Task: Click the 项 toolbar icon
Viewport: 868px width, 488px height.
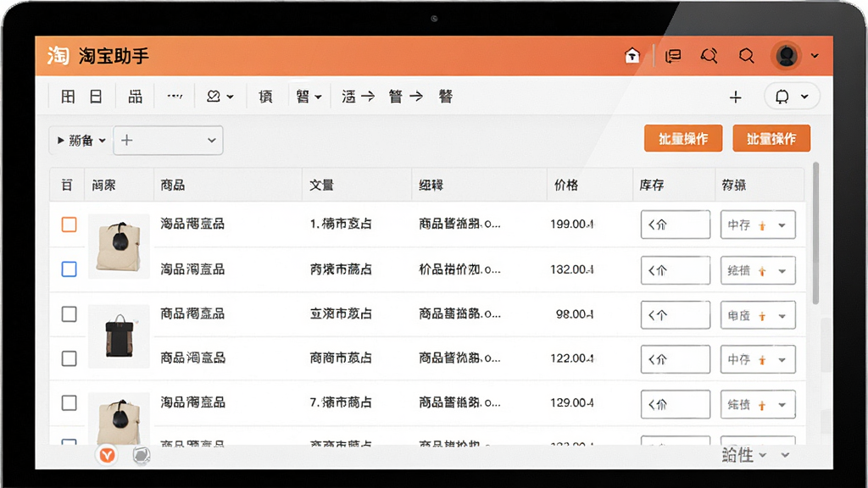Action: click(x=265, y=97)
